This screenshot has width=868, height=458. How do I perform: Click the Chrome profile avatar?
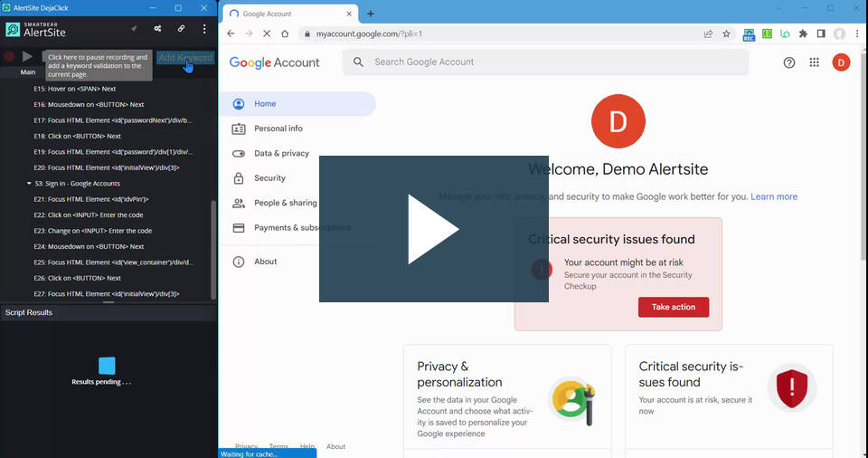(x=839, y=33)
